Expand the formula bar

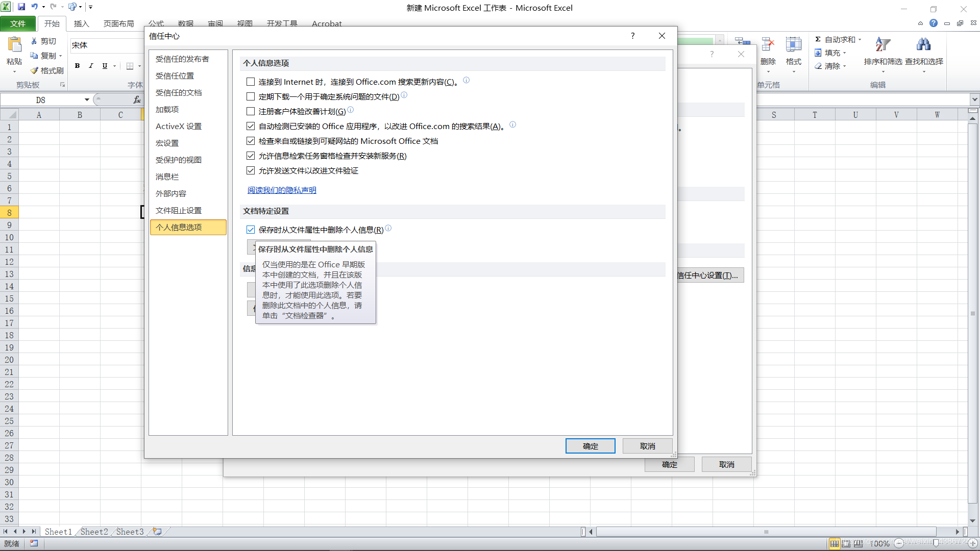pos(974,99)
